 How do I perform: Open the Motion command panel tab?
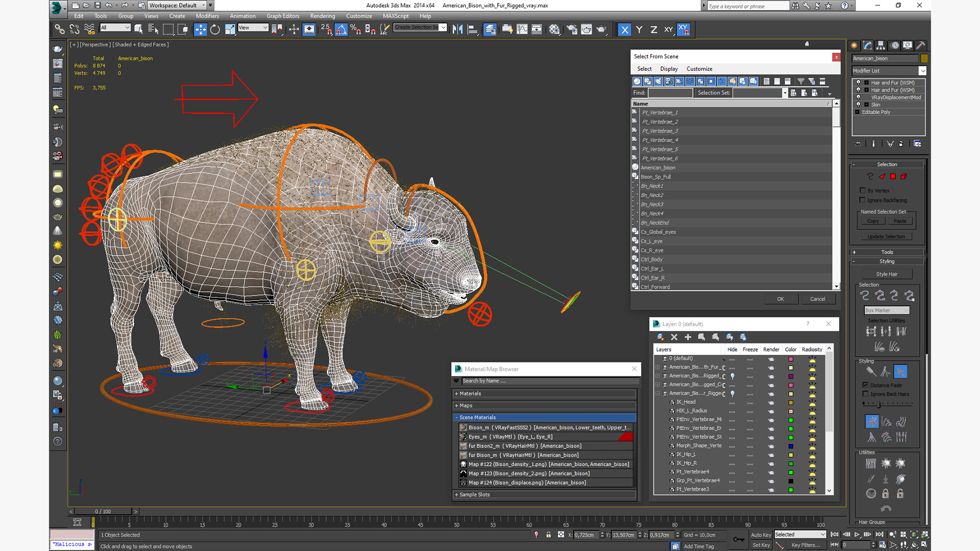(x=894, y=45)
